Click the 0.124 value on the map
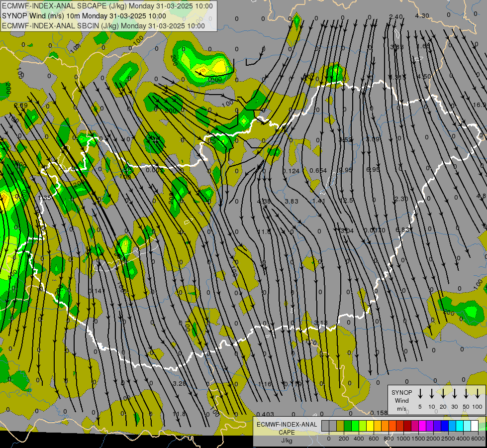 point(291,171)
